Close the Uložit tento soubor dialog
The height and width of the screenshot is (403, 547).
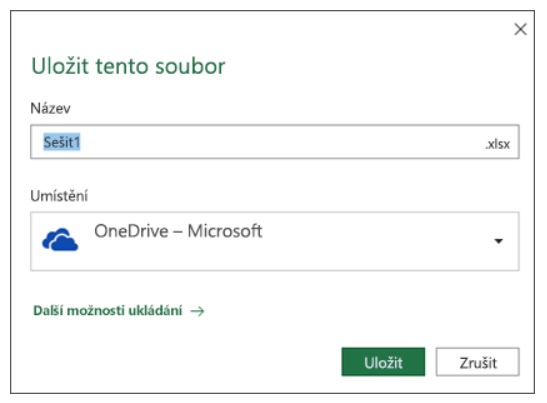tap(520, 29)
